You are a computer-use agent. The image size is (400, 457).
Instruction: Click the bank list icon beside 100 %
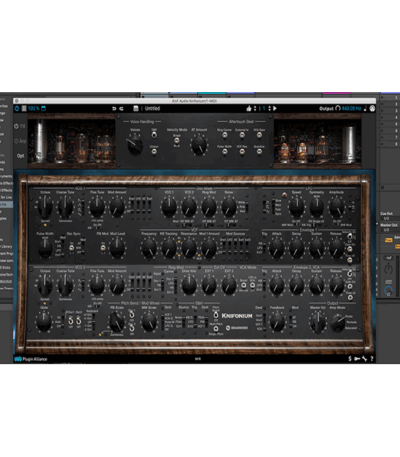click(x=24, y=108)
